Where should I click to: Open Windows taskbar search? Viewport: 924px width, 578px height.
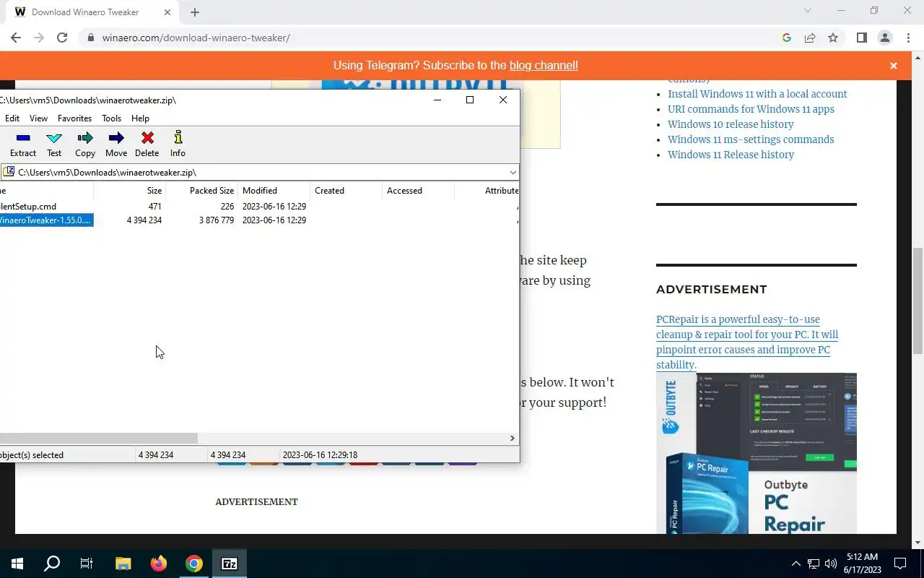click(x=52, y=564)
